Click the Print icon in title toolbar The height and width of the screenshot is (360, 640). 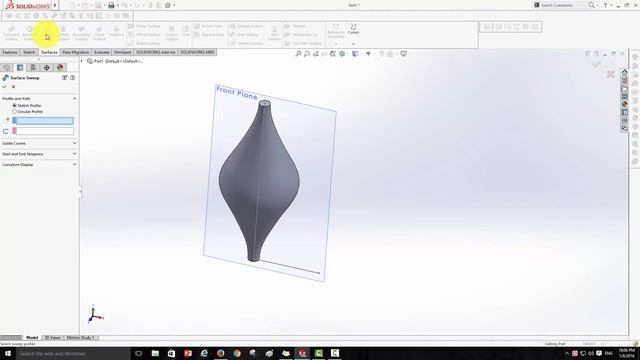[x=111, y=5]
